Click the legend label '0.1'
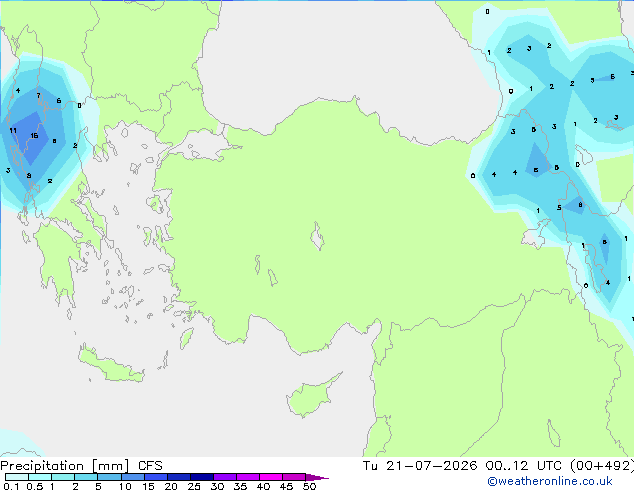This screenshot has height=490, width=634. pyautogui.click(x=11, y=486)
